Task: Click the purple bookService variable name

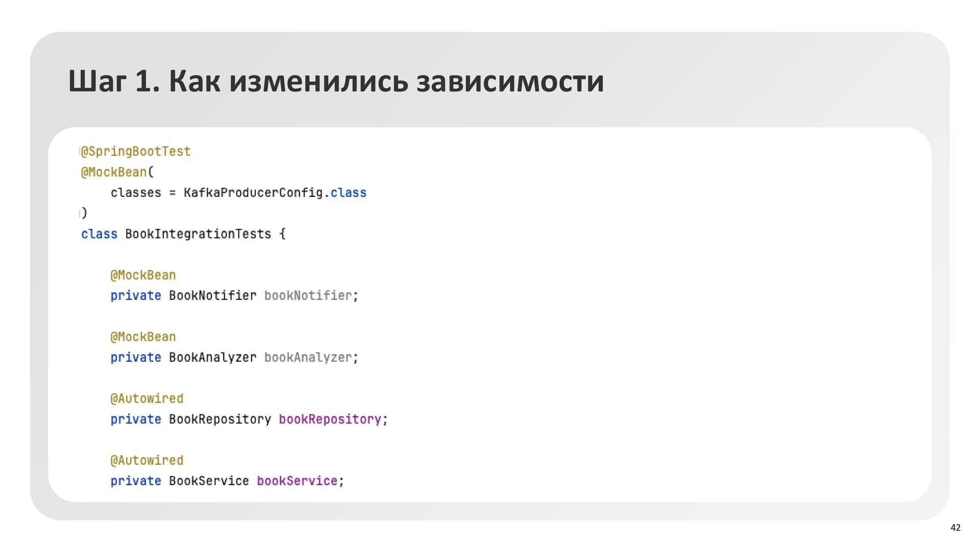Action: [297, 481]
